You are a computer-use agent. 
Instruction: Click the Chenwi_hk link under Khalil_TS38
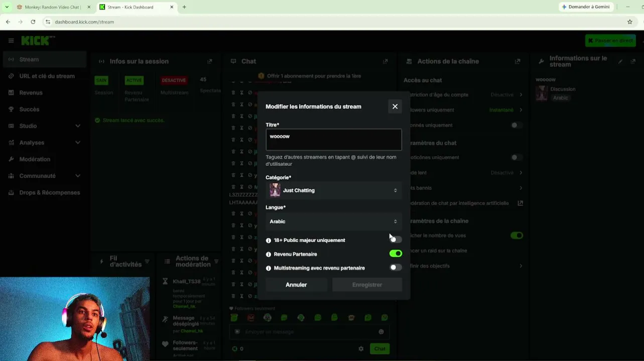pos(184,306)
